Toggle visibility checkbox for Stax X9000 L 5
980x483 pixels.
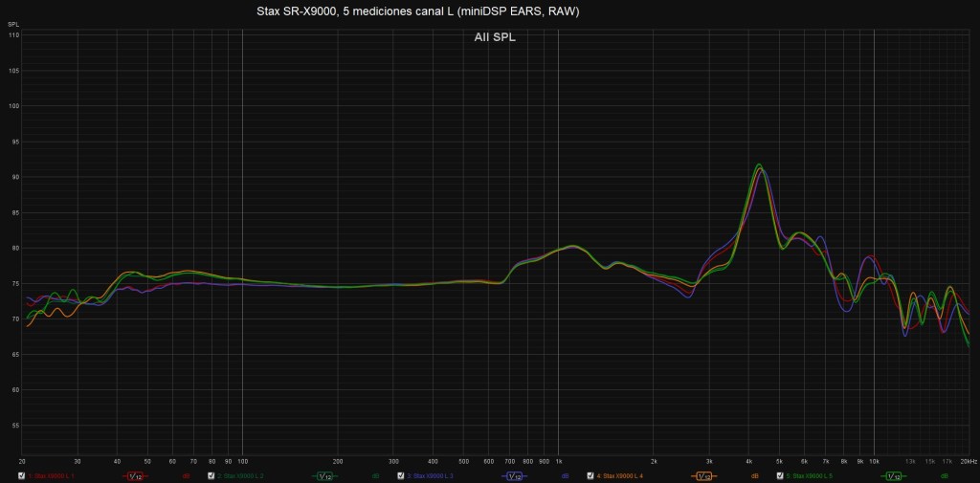(x=781, y=475)
